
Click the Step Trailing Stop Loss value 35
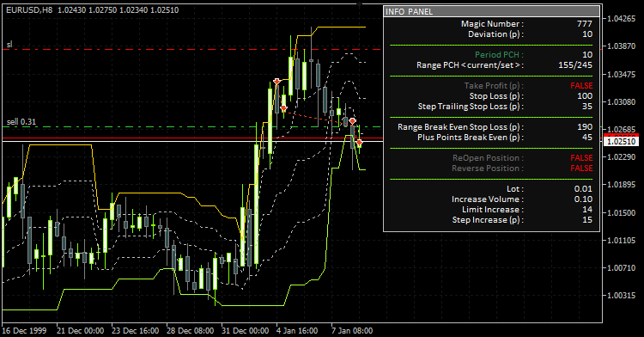coord(587,107)
